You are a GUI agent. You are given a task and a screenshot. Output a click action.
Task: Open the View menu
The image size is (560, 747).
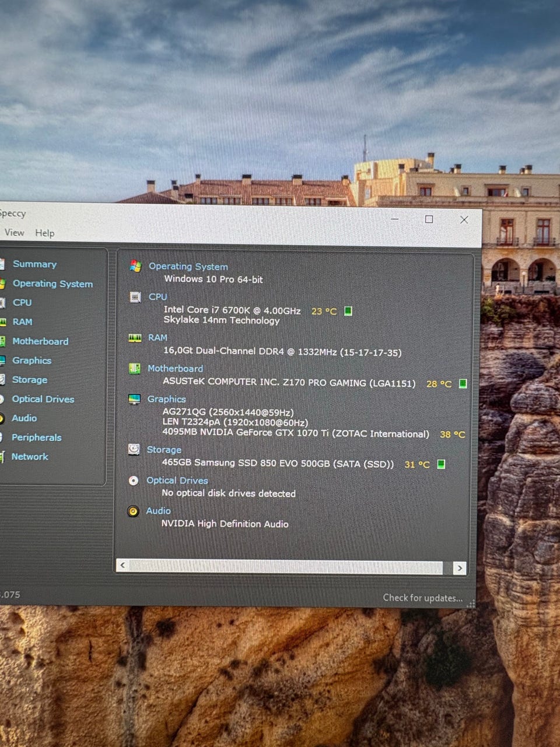[x=15, y=232]
